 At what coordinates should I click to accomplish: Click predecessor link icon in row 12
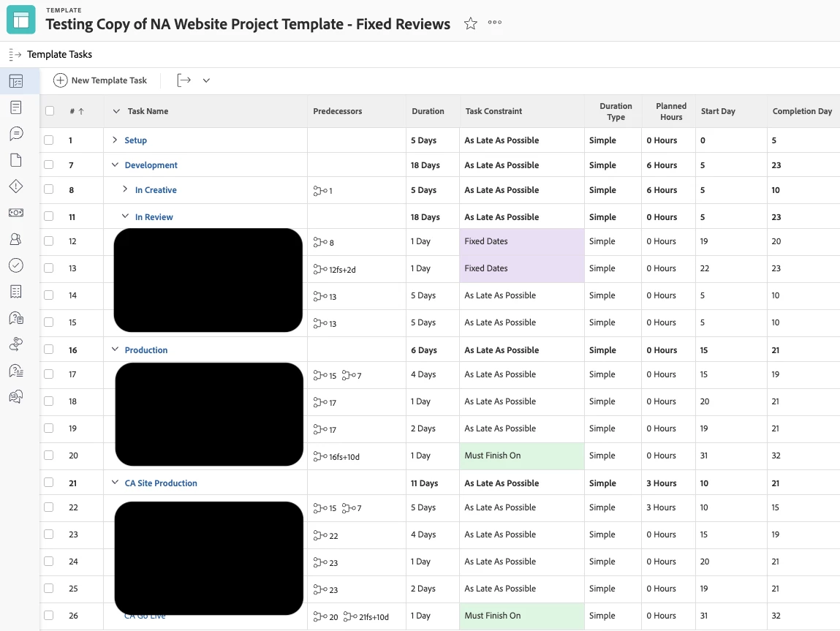319,242
